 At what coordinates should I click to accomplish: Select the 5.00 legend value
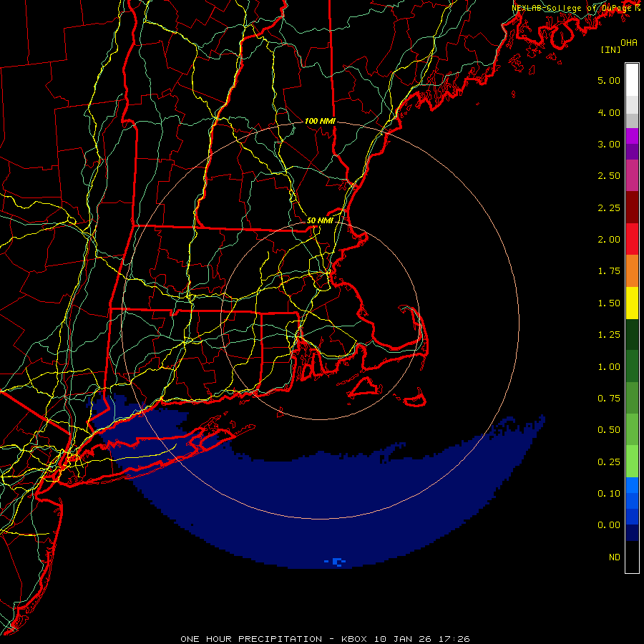click(609, 80)
